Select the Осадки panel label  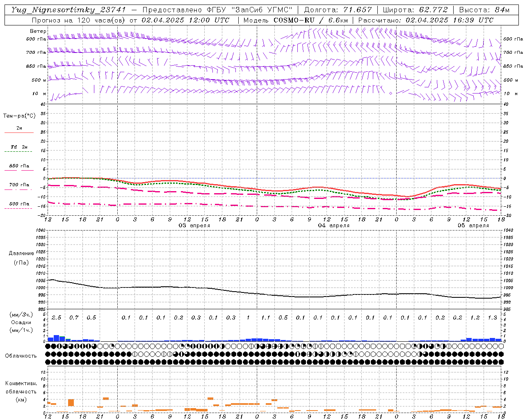(21, 322)
